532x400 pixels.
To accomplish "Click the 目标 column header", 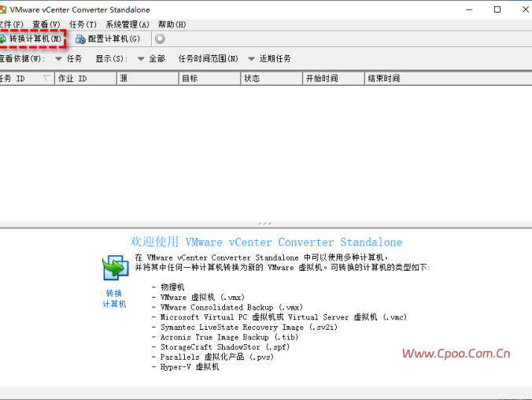I will pyautogui.click(x=209, y=79).
